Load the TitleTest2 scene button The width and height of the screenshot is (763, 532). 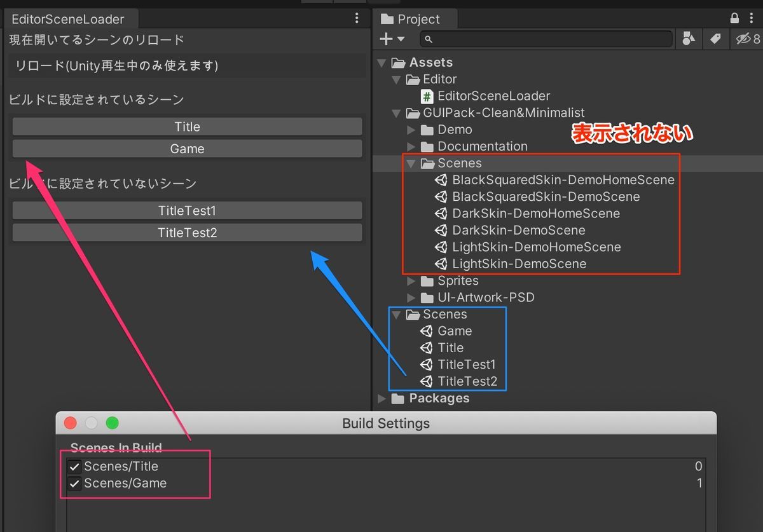pyautogui.click(x=187, y=233)
